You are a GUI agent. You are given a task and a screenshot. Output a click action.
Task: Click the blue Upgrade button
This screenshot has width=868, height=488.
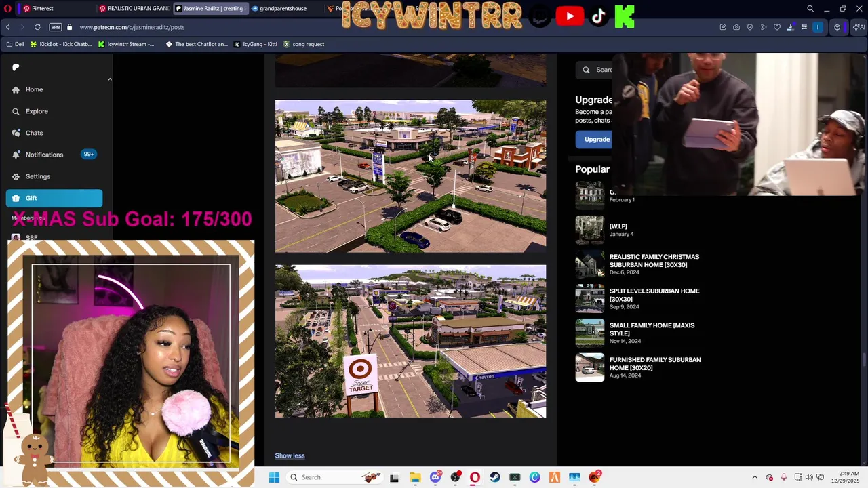tap(594, 139)
